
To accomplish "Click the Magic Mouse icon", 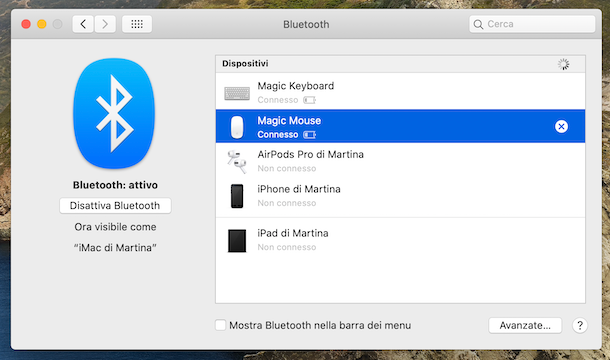I will (x=237, y=127).
